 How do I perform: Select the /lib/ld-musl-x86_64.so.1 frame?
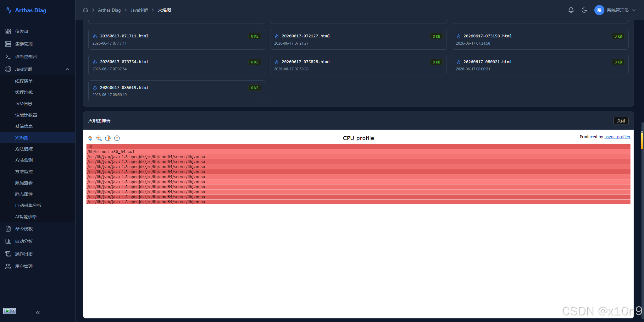358,152
